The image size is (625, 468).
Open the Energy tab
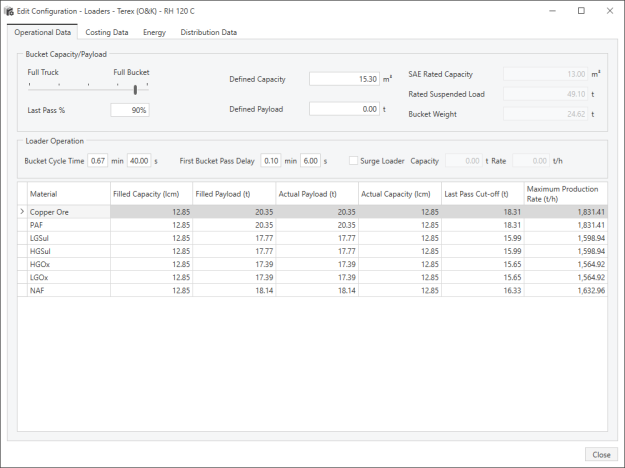(x=154, y=32)
